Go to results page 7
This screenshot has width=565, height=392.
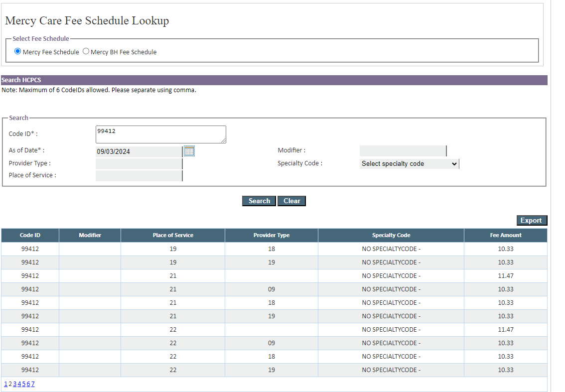coord(33,384)
